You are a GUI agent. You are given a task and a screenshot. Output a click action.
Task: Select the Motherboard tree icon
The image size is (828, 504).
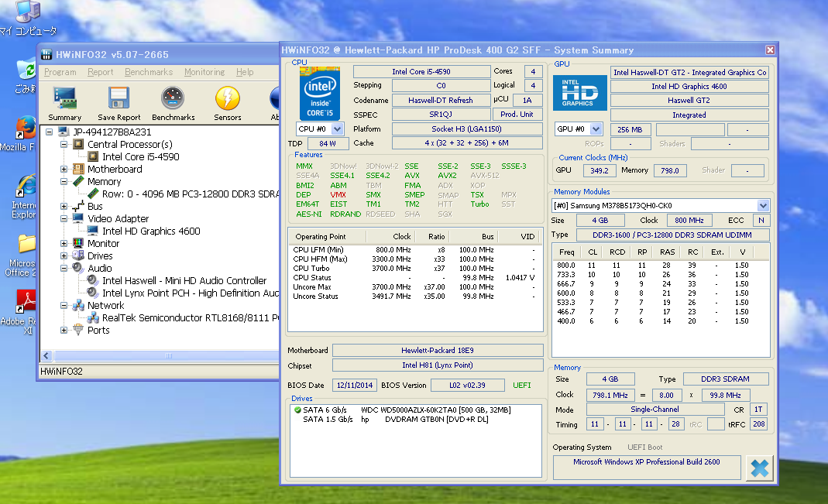click(x=78, y=169)
